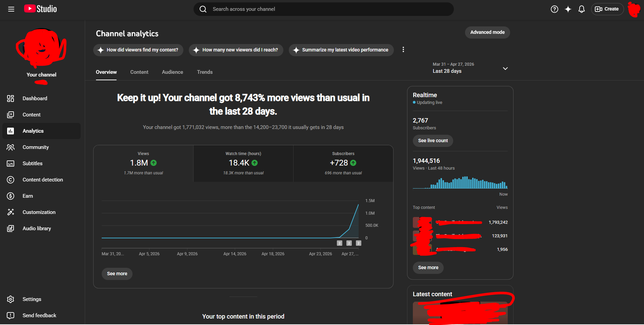Open Settings gear in sidebar

pyautogui.click(x=11, y=299)
